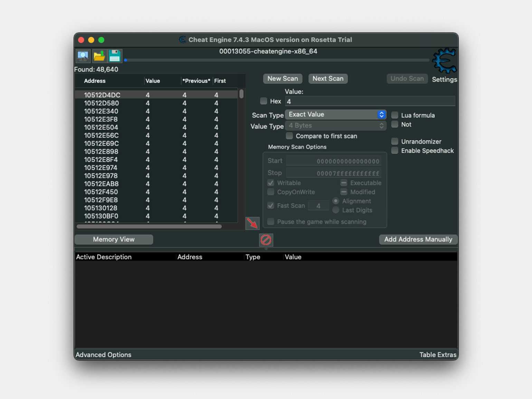The height and width of the screenshot is (399, 532).
Task: Enable the Hex checkbox
Action: pos(264,101)
